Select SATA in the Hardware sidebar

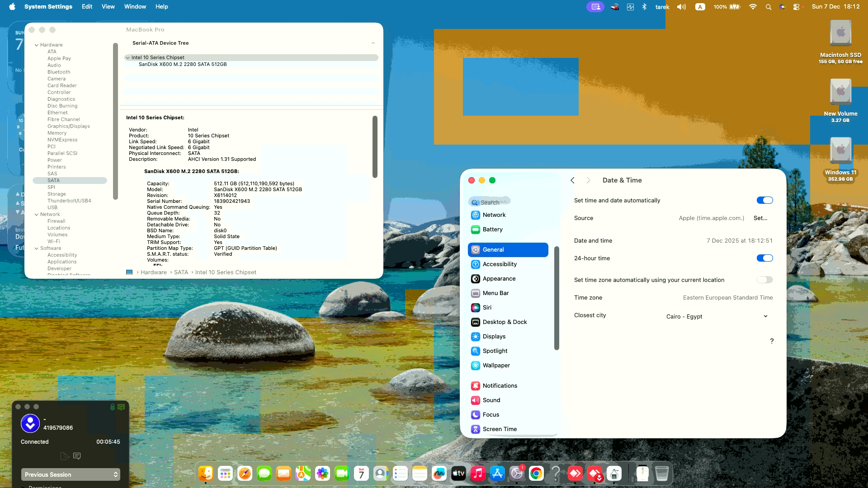tap(54, 180)
